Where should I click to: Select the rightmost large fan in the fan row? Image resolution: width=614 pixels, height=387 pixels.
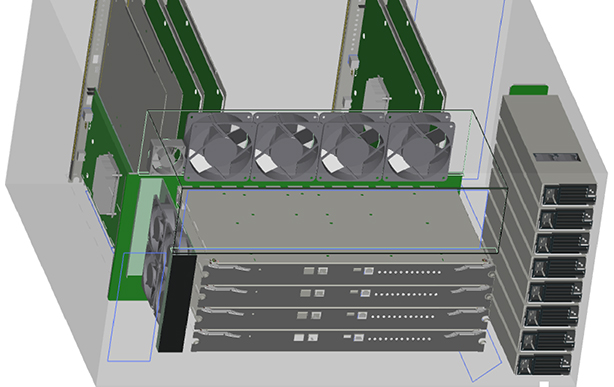[419, 149]
